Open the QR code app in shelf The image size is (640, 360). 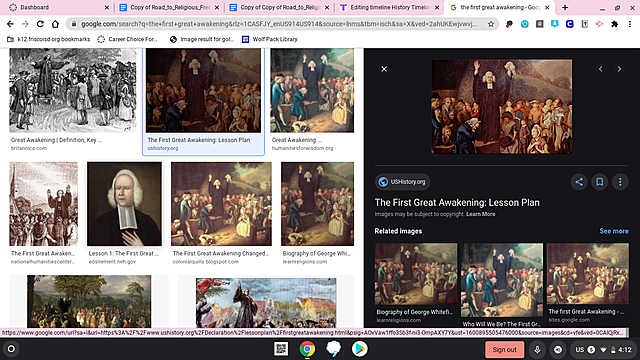281,349
